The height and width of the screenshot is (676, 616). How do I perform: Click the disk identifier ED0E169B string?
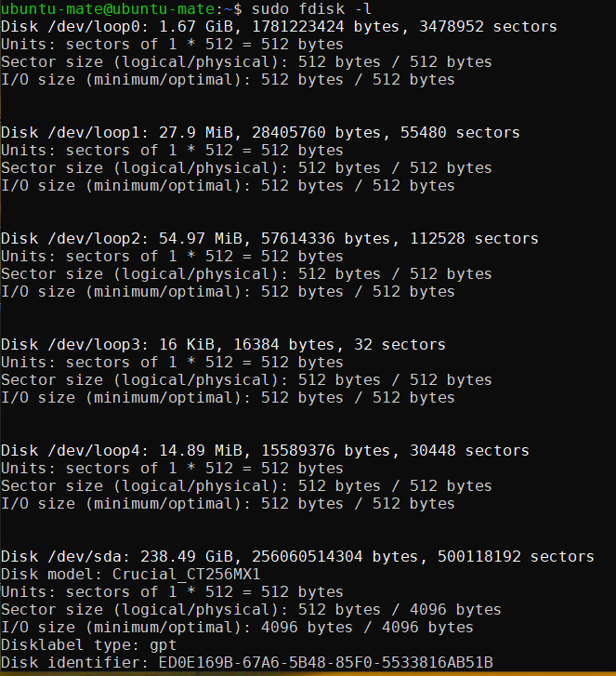(x=326, y=663)
